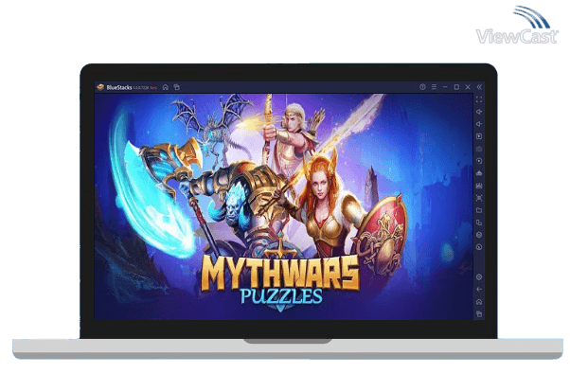This screenshot has height=392, width=570.
Task: Go to Android home in sidebar
Action: point(479,302)
